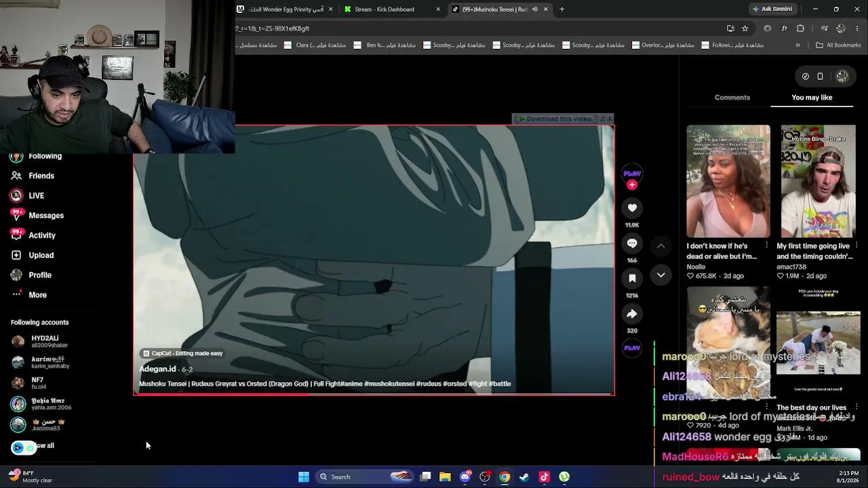Open the Adegan.id creator name link
The height and width of the screenshot is (488, 868).
[157, 369]
